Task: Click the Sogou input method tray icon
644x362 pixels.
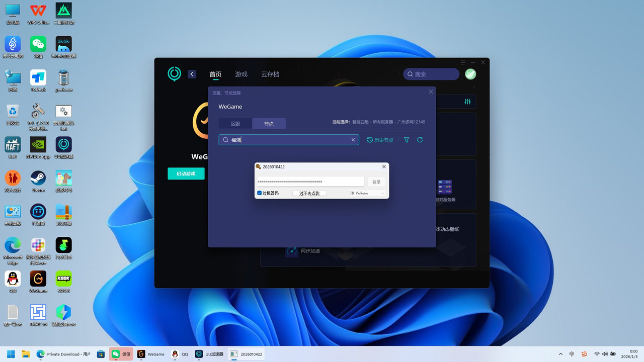Action: (584, 354)
